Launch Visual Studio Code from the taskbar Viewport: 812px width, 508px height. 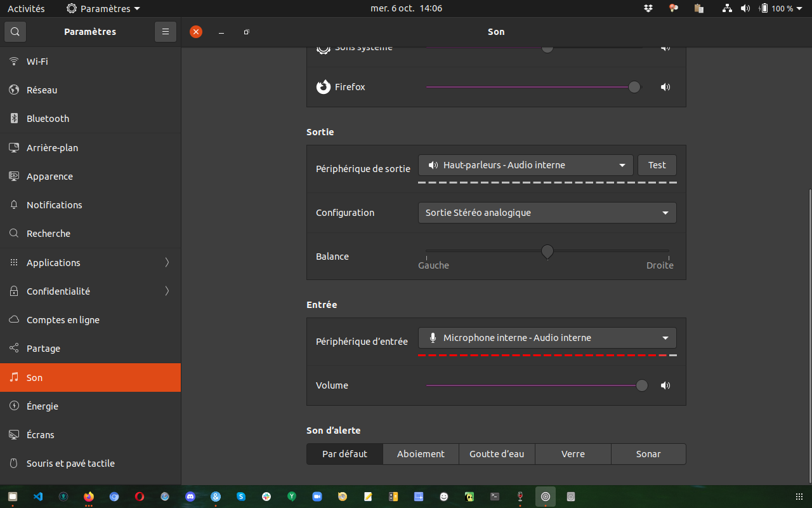[x=38, y=497]
